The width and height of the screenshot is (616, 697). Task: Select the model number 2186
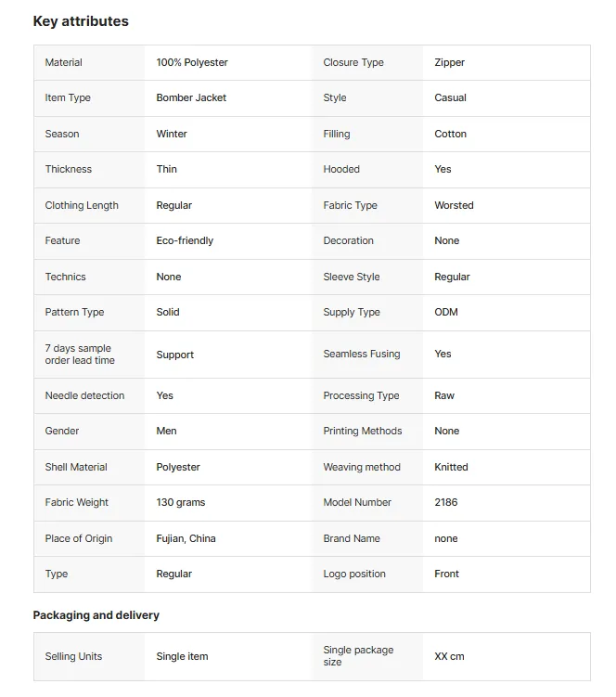pyautogui.click(x=446, y=502)
